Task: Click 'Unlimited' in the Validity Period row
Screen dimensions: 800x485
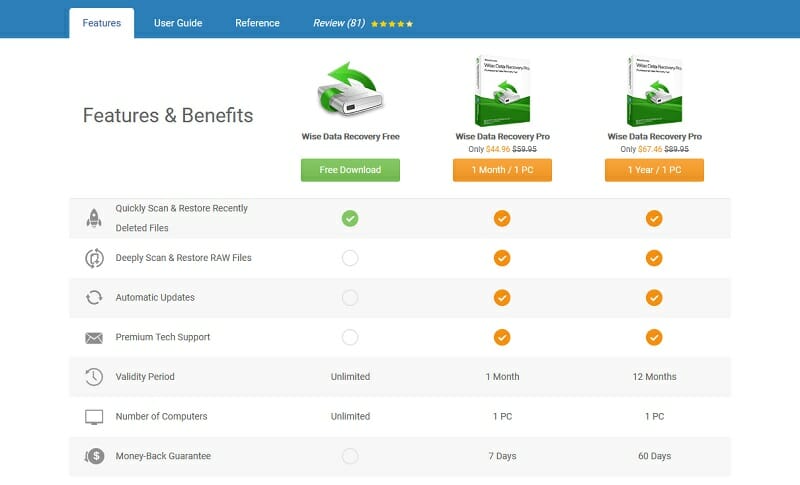Action: pos(350,377)
